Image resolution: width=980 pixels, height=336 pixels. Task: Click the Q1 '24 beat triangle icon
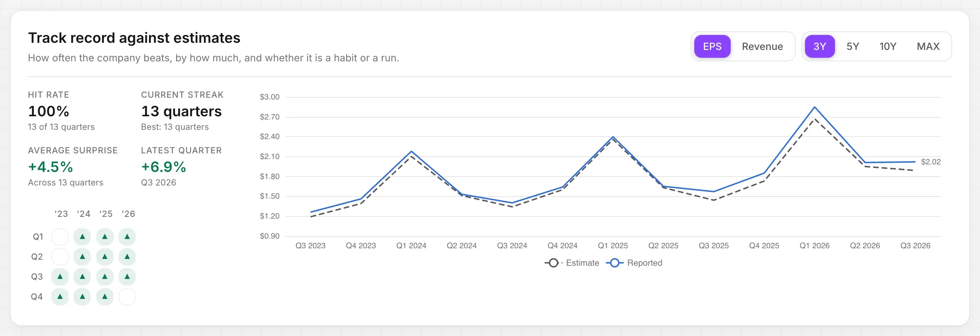[82, 236]
